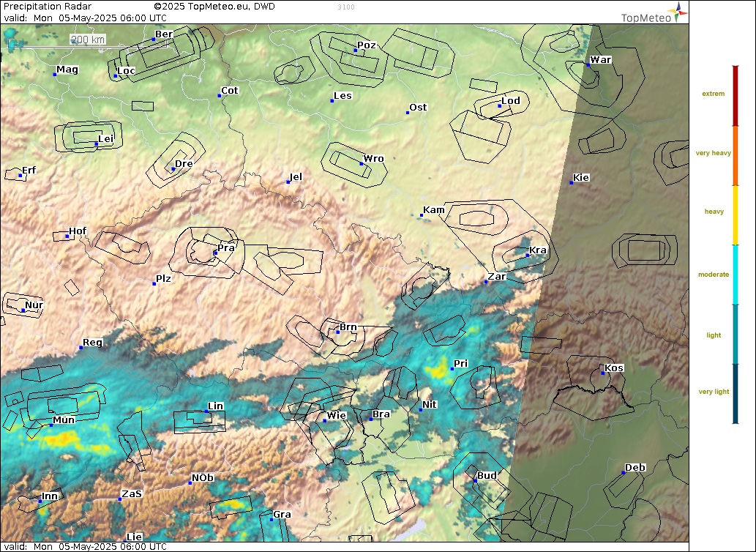Image resolution: width=756 pixels, height=552 pixels.
Task: Select the Lod city marker
Action: tap(500, 105)
